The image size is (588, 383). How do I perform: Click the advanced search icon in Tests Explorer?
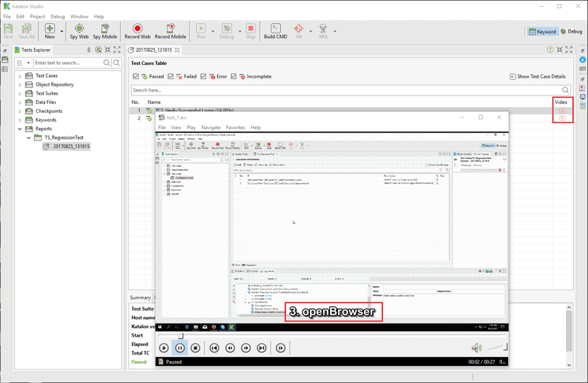click(x=117, y=63)
